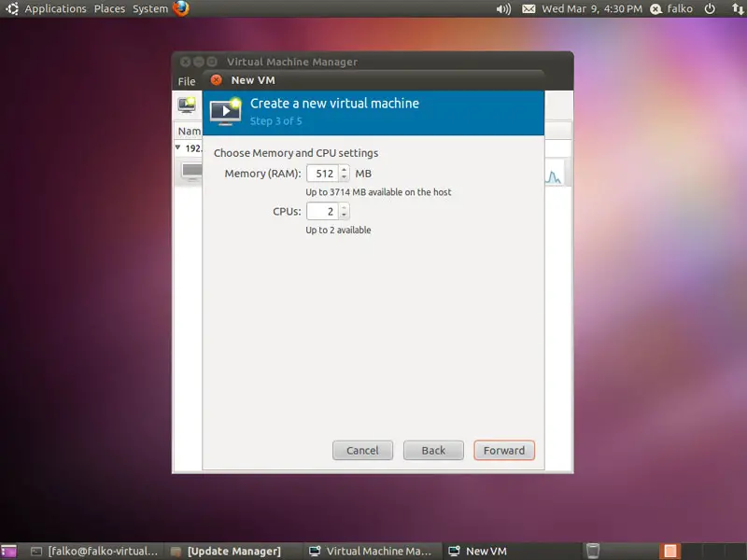
Task: Go Back to the previous step
Action: click(x=433, y=451)
